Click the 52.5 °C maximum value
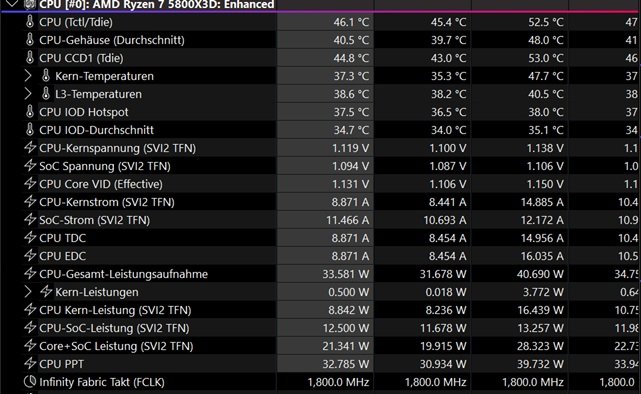Image resolution: width=641 pixels, height=394 pixels. click(546, 22)
